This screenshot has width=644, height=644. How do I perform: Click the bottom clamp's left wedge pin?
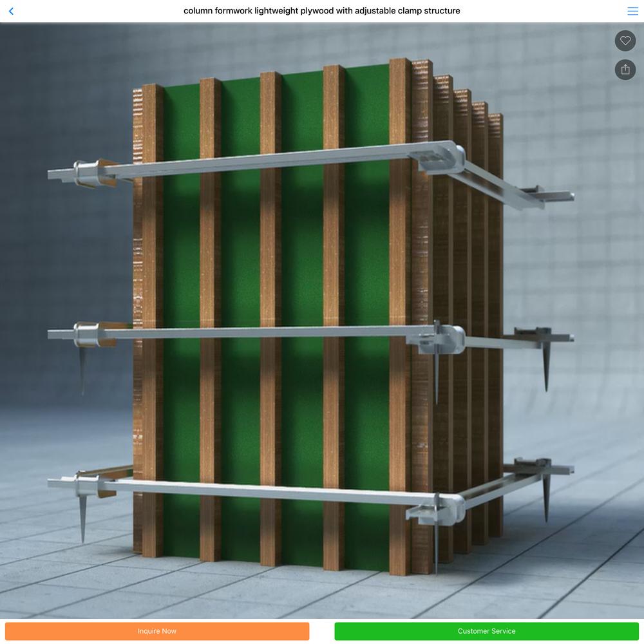(82, 515)
